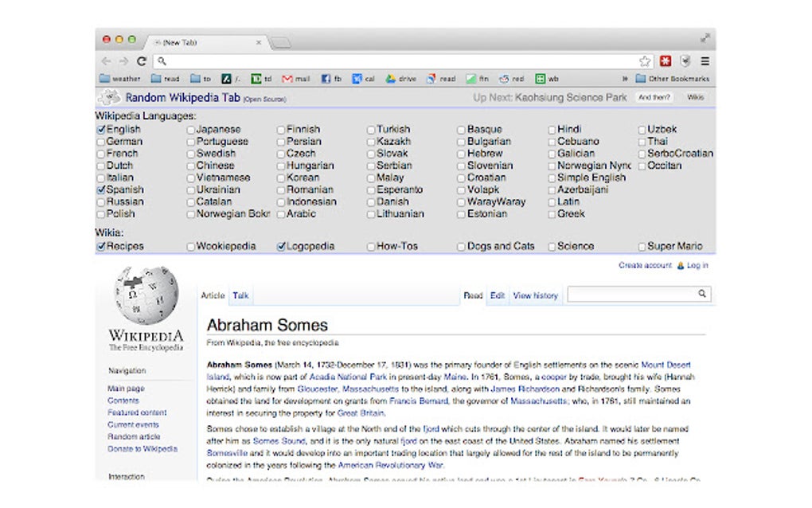Click the Log in link
Viewport: 812px width, 508px height.
coord(697,265)
